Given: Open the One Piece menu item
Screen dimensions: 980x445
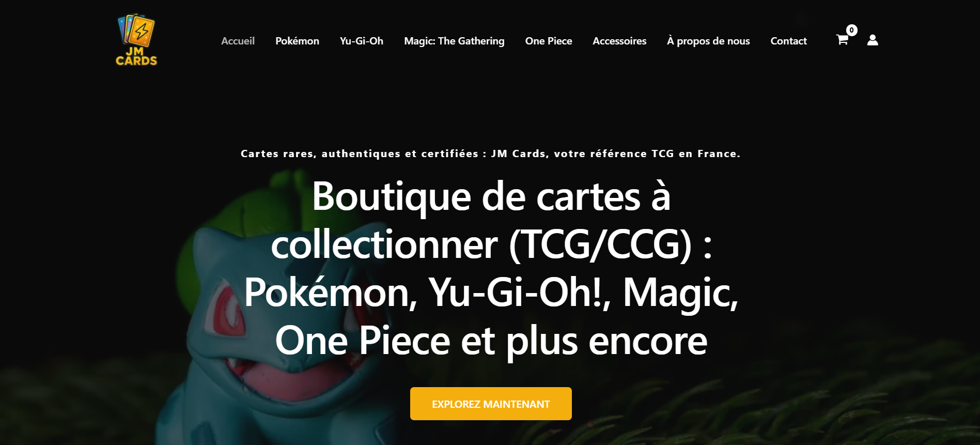Looking at the screenshot, I should 549,41.
